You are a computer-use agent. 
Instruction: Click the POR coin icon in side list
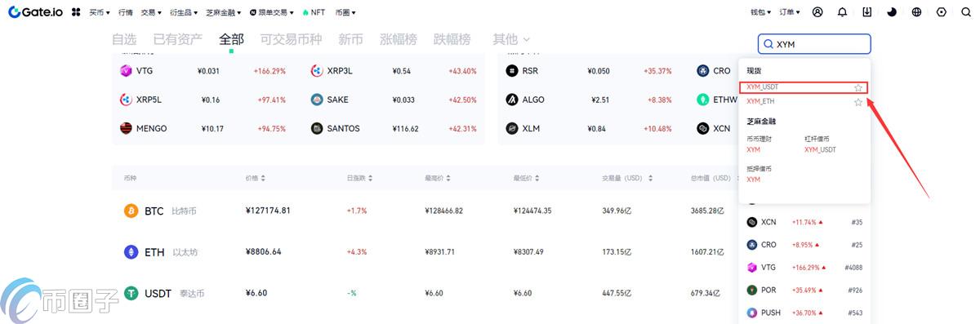(x=752, y=290)
